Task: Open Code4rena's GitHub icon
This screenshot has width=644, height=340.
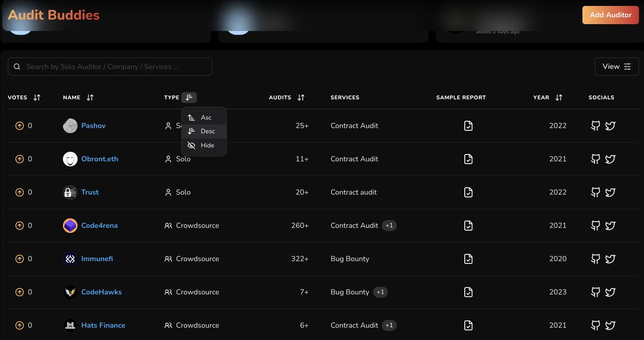Action: click(x=595, y=226)
